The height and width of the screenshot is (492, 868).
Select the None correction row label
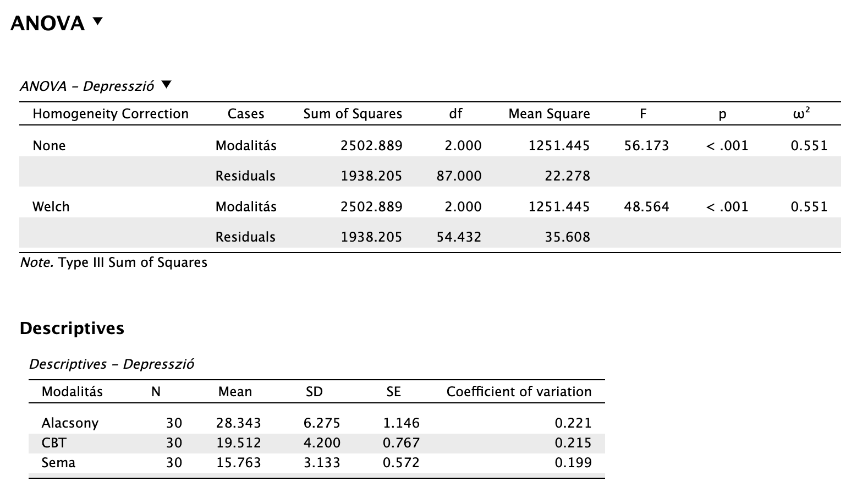click(x=49, y=146)
